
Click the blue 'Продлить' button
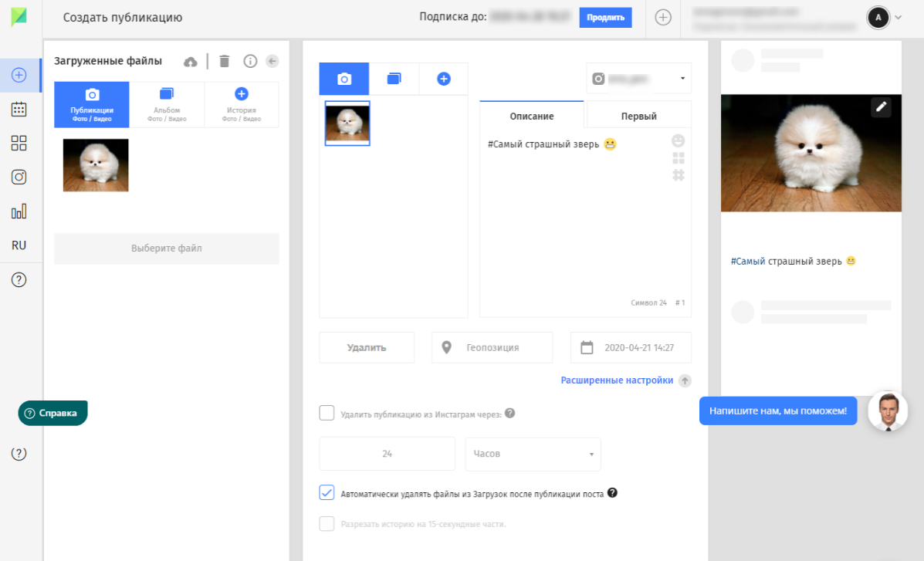[605, 18]
